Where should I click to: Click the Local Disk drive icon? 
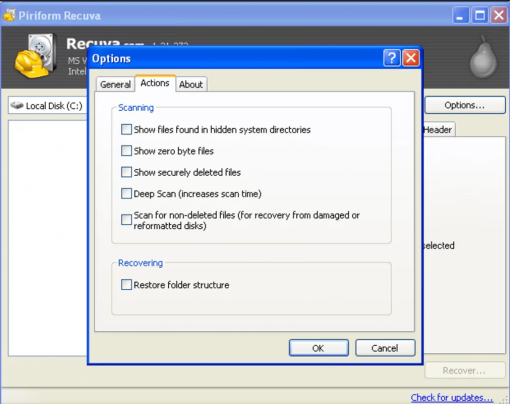pos(17,105)
